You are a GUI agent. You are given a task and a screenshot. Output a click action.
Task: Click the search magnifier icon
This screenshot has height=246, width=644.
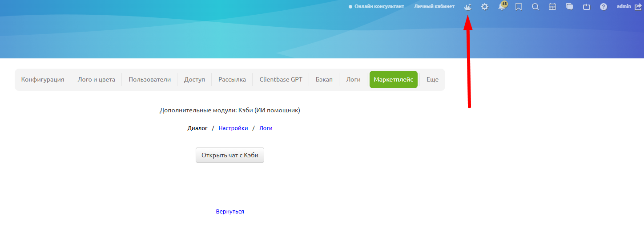[535, 7]
